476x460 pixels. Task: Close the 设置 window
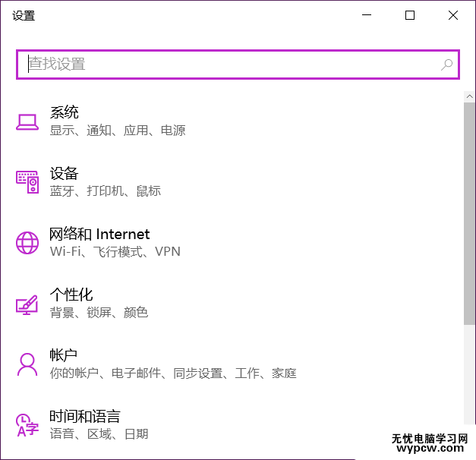tap(453, 15)
